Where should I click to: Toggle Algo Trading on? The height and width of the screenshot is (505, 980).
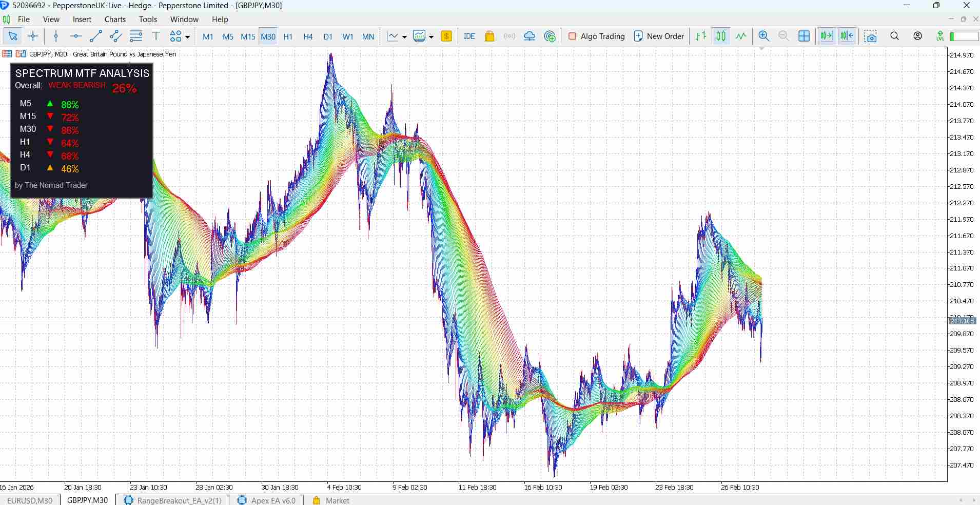[x=597, y=36]
